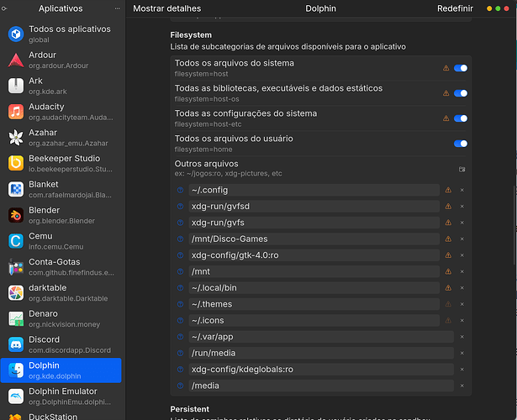Viewport: 517px width, 420px height.
Task: Edit the ~/.icons path field
Action: (314, 321)
